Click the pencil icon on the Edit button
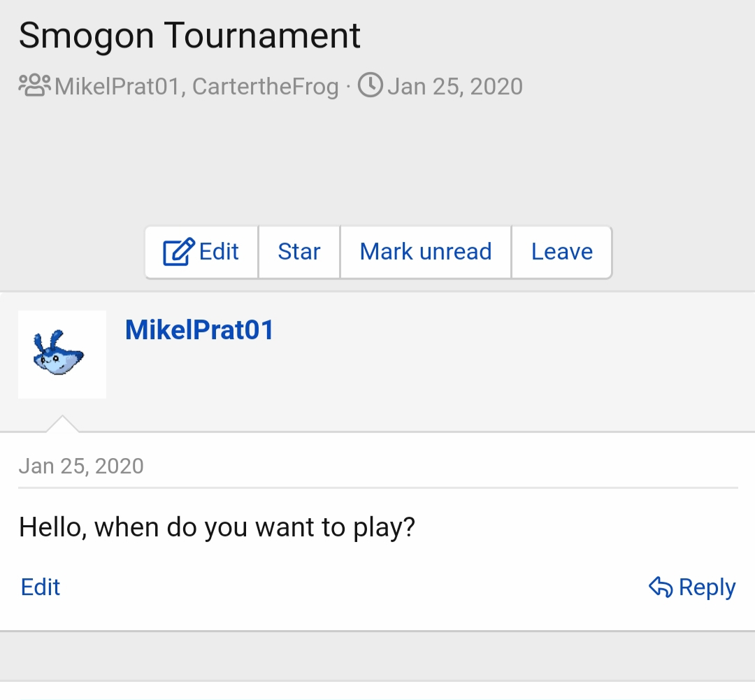Screen dimensions: 755x700 point(178,252)
